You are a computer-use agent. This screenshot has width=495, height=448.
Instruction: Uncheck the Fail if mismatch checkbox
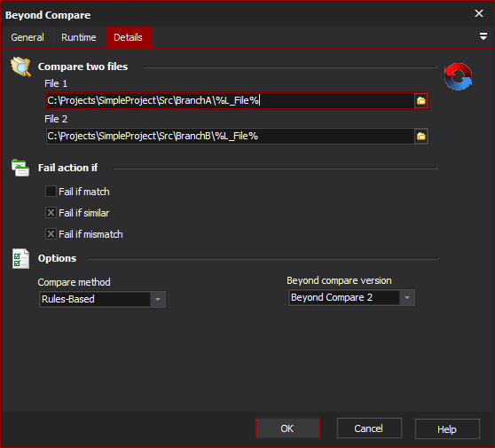(51, 234)
